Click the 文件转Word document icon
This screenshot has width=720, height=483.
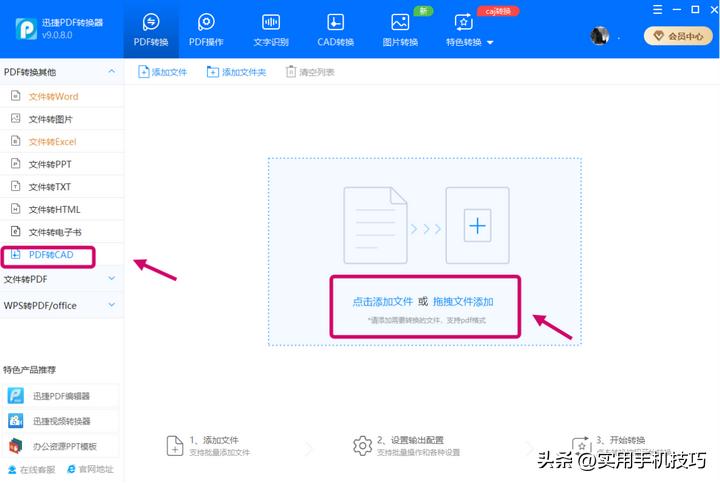click(x=16, y=95)
